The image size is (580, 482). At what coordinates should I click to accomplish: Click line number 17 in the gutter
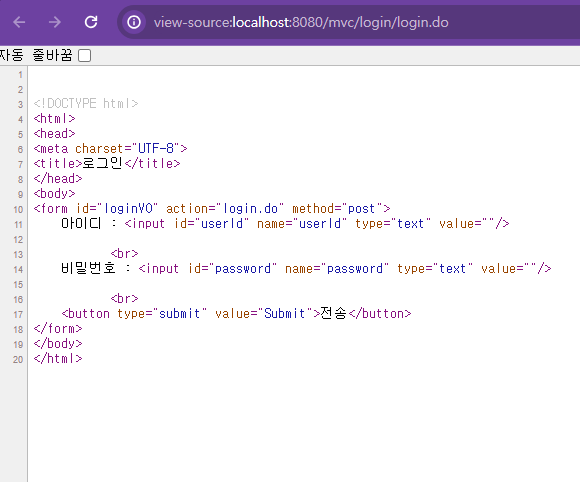[x=18, y=314]
